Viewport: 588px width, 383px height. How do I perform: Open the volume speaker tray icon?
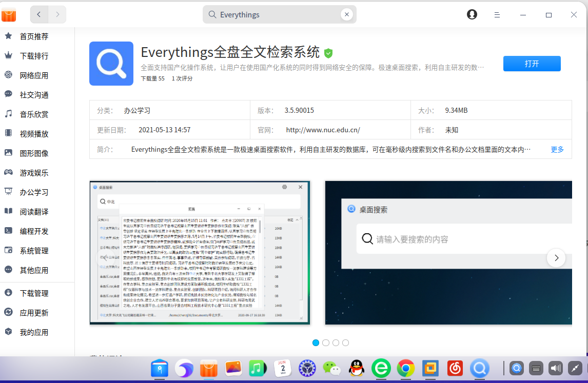click(555, 368)
